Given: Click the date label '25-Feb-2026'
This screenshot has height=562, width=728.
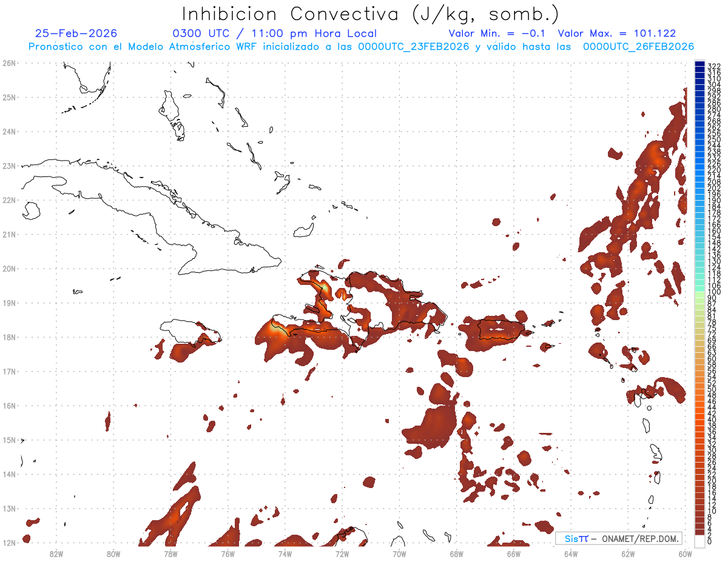Looking at the screenshot, I should [76, 34].
